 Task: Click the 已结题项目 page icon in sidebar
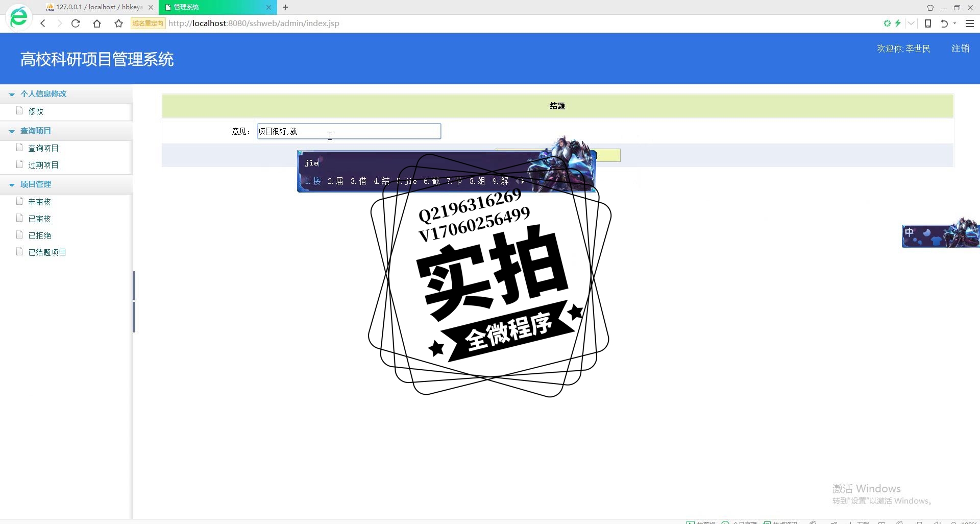pos(19,251)
